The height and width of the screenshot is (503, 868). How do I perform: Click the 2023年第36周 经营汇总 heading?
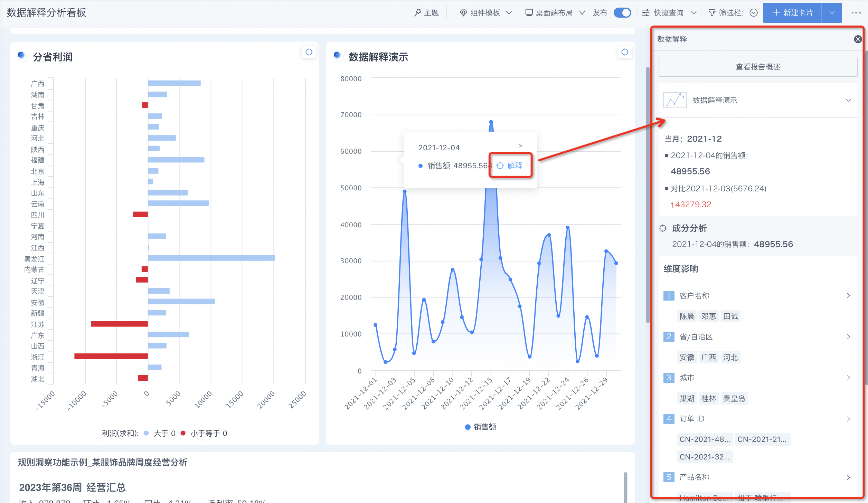tap(72, 487)
